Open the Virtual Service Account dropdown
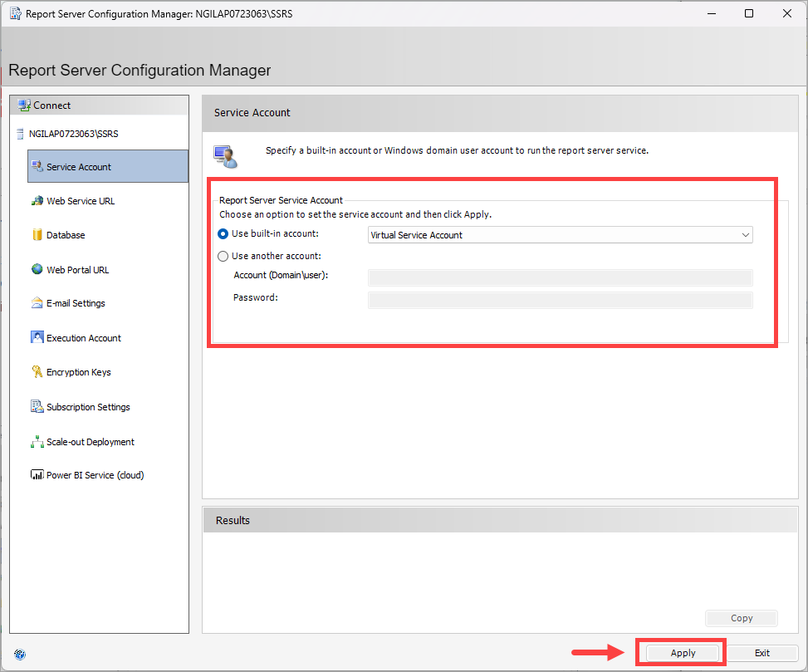Image resolution: width=808 pixels, height=672 pixels. tap(561, 235)
